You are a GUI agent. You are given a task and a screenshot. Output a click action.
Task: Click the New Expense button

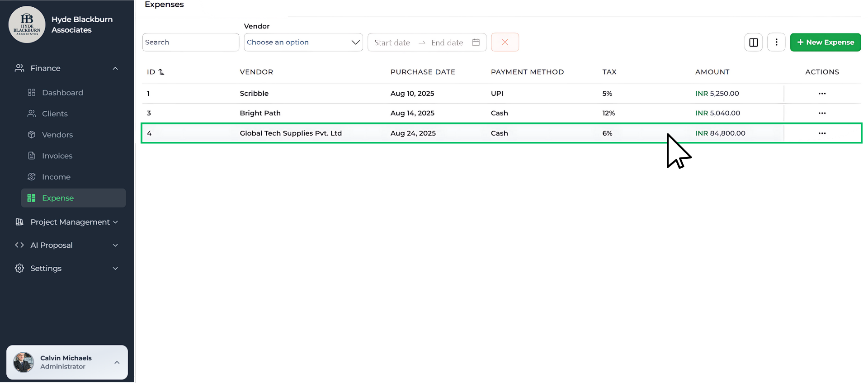(825, 43)
